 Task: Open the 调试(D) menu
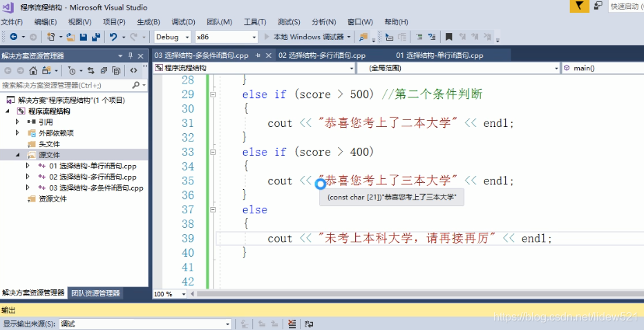click(x=183, y=22)
